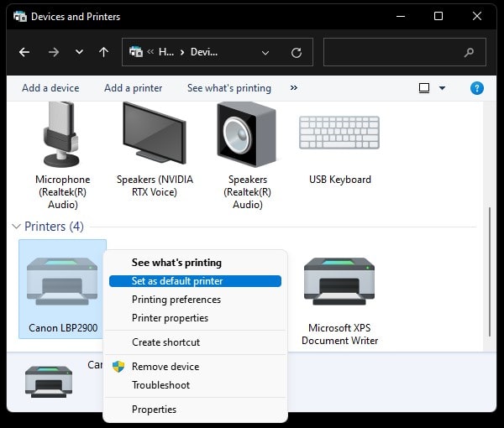The image size is (504, 428).
Task: Choose Troubleshoot in context menu
Action: point(196,385)
